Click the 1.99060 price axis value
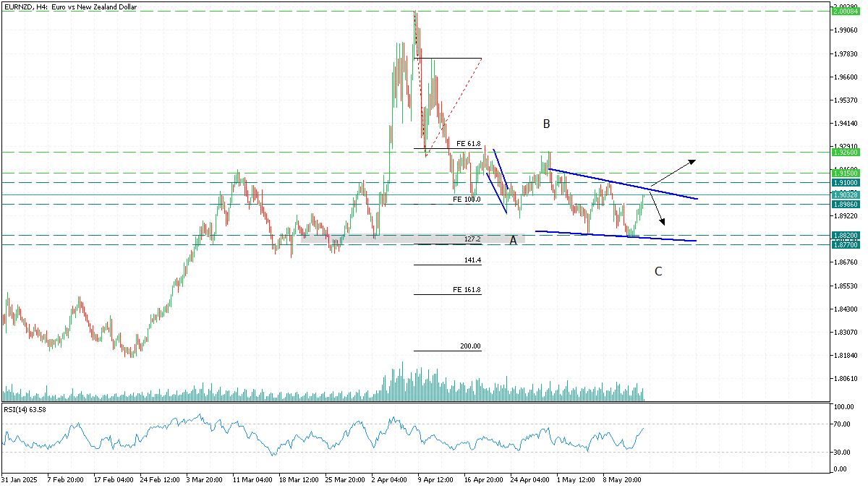Image resolution: width=868 pixels, height=488 pixels. [846, 30]
